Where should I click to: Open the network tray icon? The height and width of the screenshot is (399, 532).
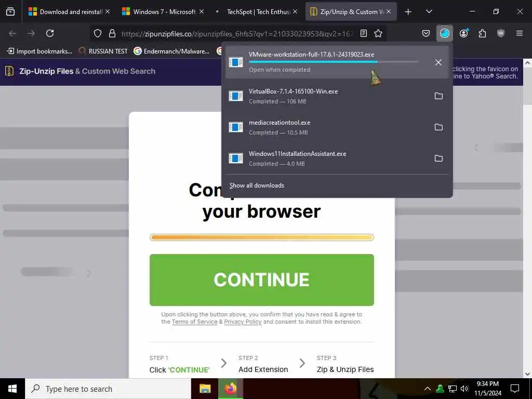453,389
